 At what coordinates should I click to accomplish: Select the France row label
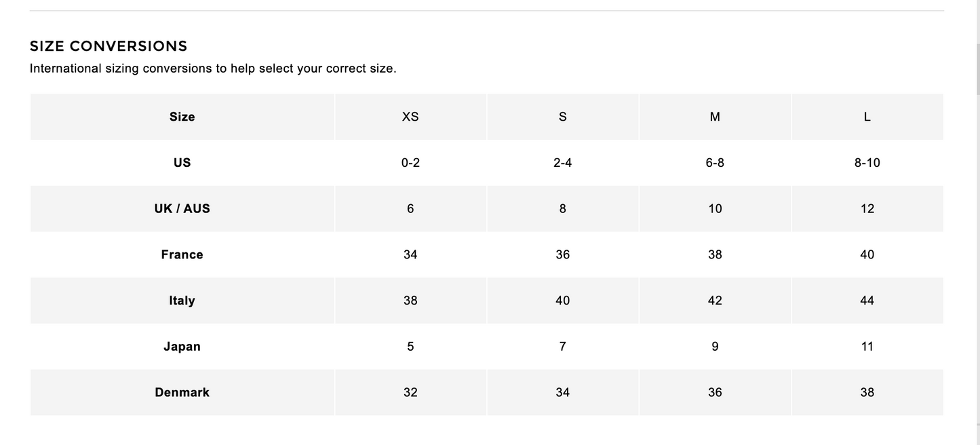click(182, 254)
